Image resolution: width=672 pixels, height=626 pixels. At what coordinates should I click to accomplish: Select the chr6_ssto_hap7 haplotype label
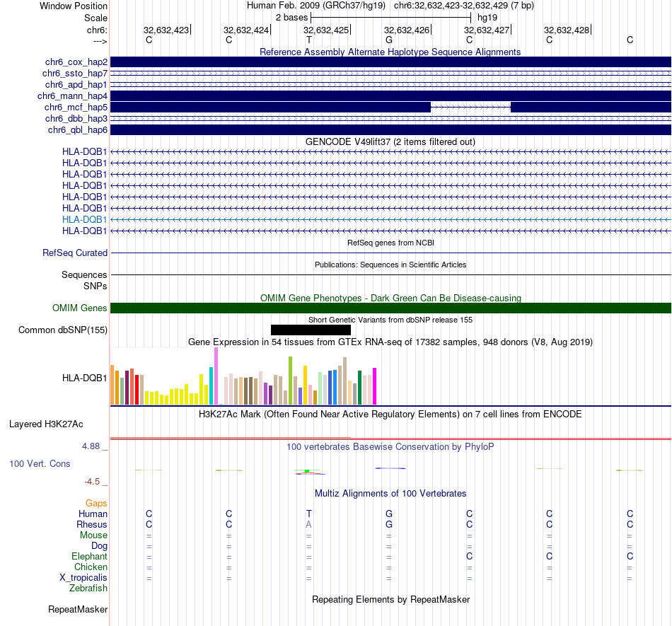click(x=75, y=74)
